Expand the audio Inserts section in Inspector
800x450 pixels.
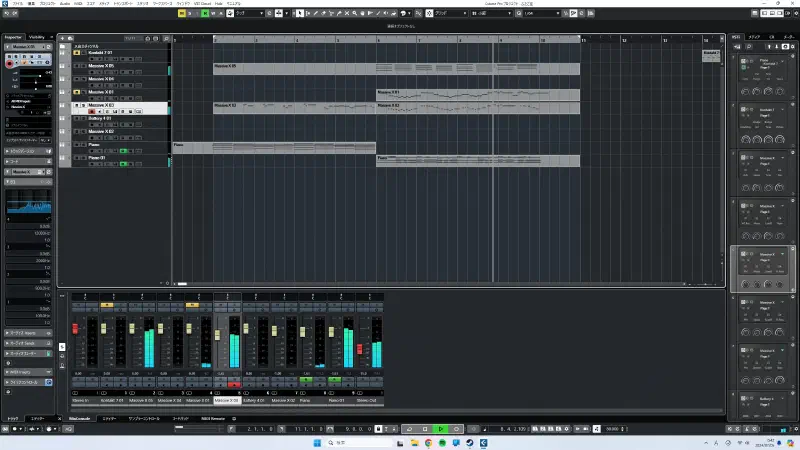[29, 333]
